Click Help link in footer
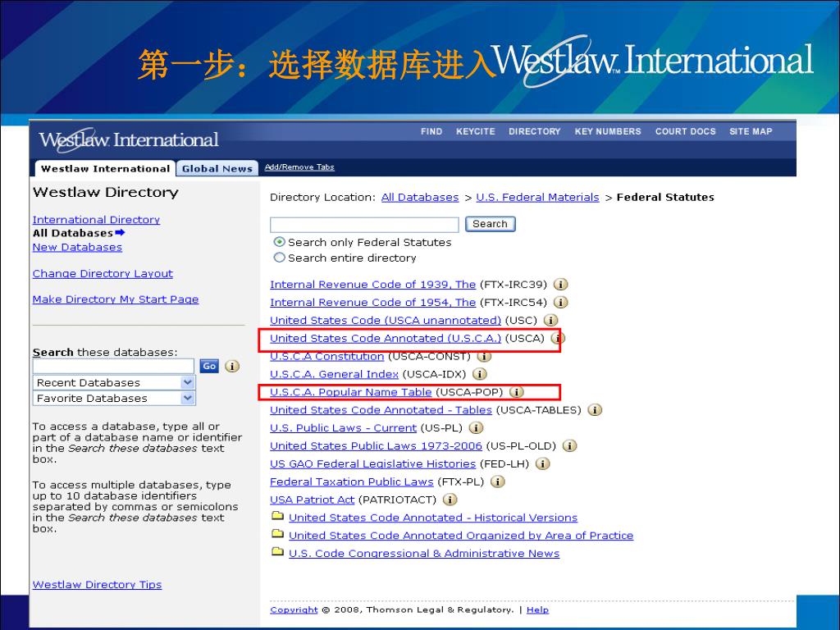This screenshot has height=630, width=840. click(x=538, y=609)
